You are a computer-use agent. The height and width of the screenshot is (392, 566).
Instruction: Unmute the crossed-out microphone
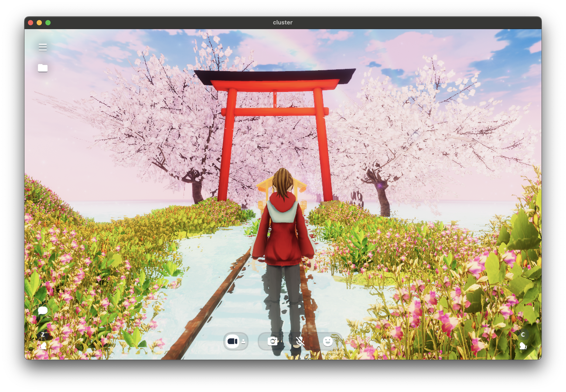300,341
